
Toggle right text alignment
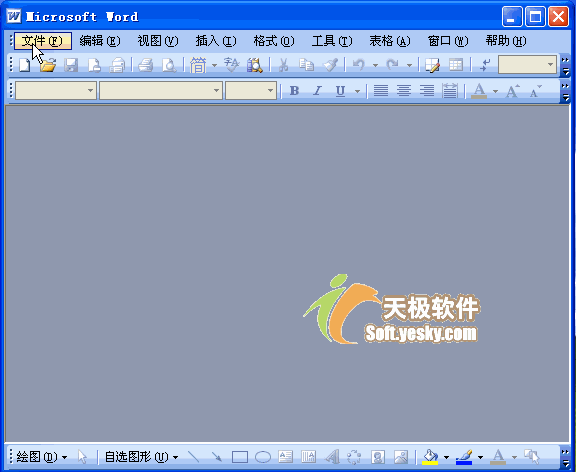point(427,90)
